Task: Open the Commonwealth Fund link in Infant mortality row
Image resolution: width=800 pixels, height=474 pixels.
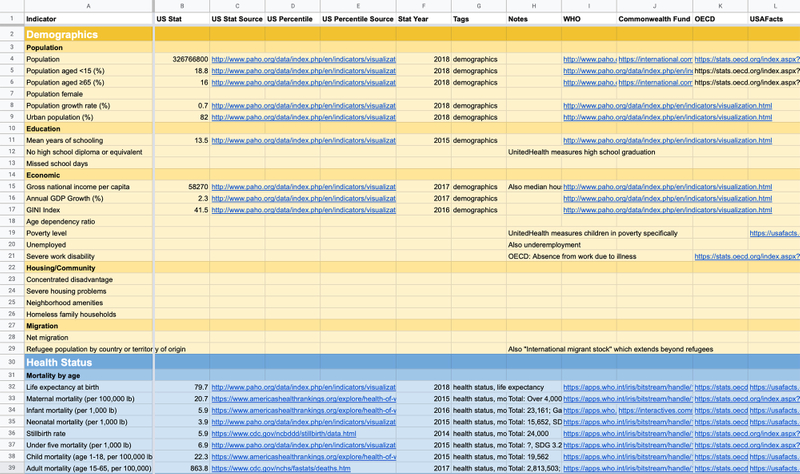Action: point(655,410)
